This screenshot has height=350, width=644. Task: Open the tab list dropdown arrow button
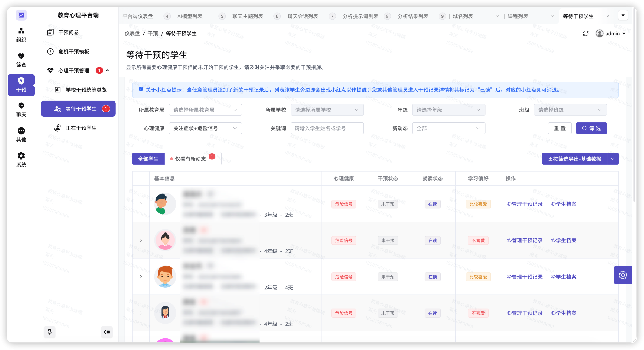(623, 15)
